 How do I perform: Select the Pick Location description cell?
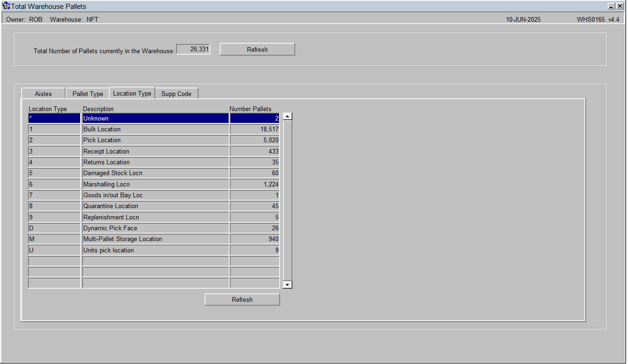pos(156,140)
